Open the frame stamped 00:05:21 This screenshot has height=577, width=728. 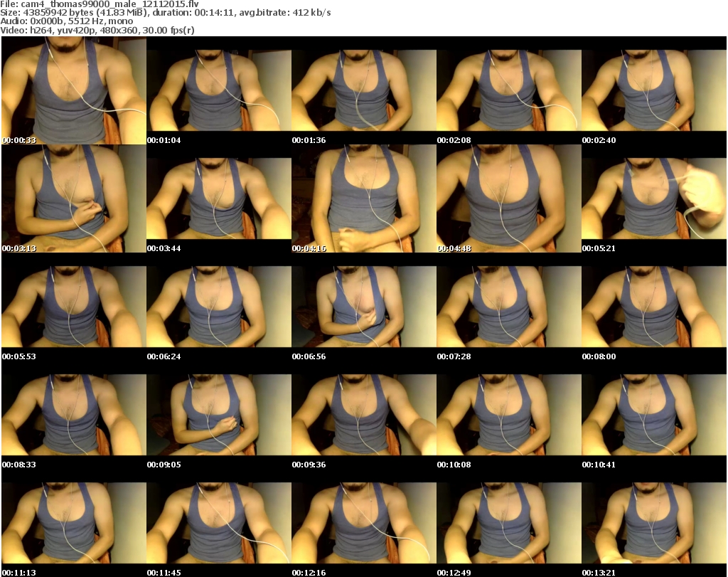click(x=654, y=198)
